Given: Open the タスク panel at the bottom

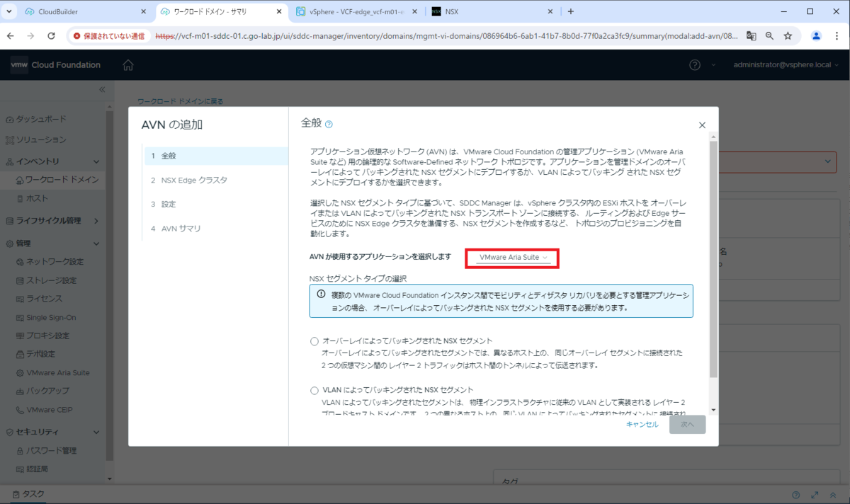Looking at the screenshot, I should coord(27,494).
